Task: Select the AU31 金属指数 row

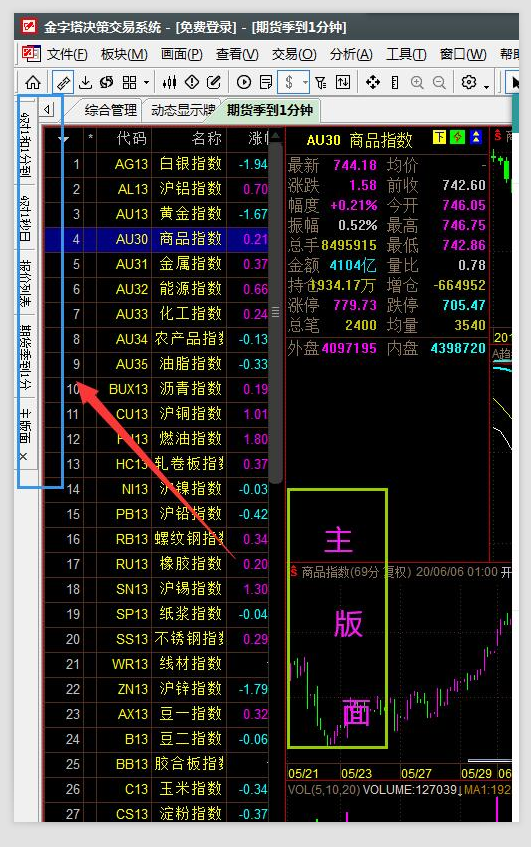Action: [157, 264]
